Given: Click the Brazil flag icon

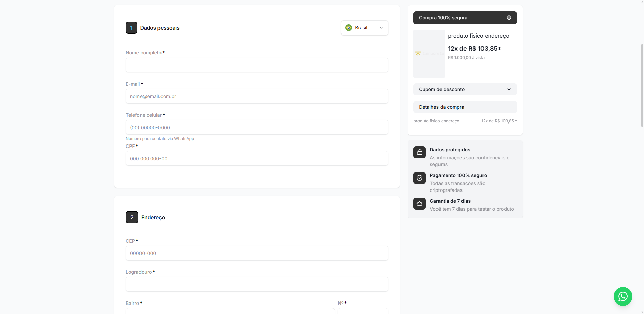Looking at the screenshot, I should [349, 28].
